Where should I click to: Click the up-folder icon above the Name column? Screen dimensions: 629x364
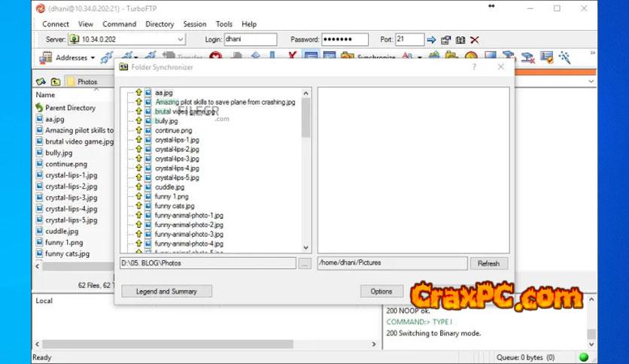click(56, 81)
